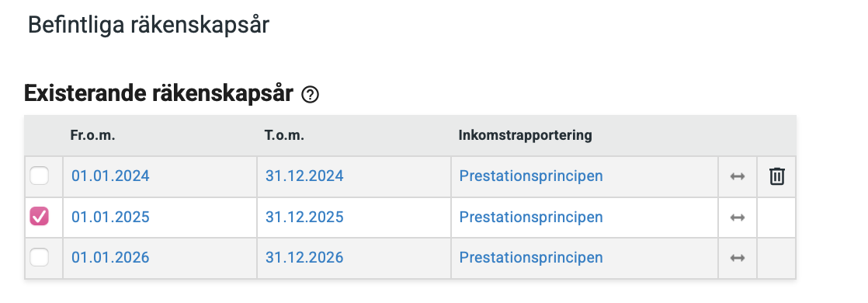Uncheck the selected 2025 fiscal year checkbox
The image size is (868, 303).
(39, 217)
